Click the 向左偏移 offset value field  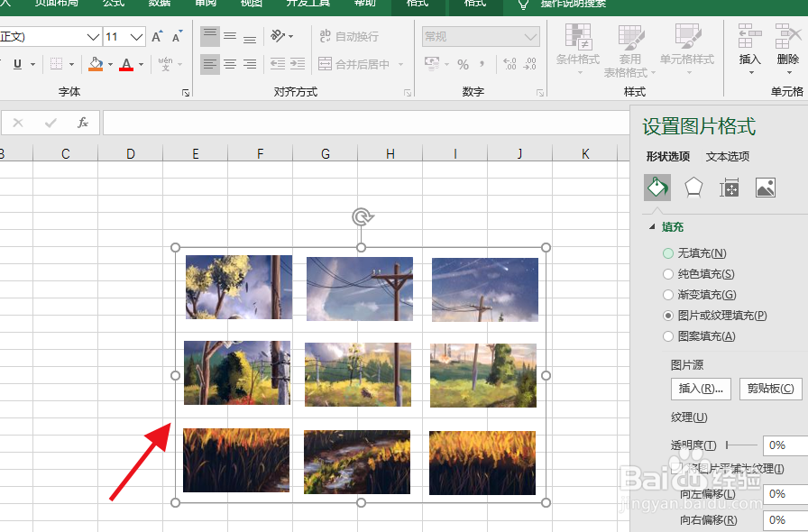[x=785, y=494]
